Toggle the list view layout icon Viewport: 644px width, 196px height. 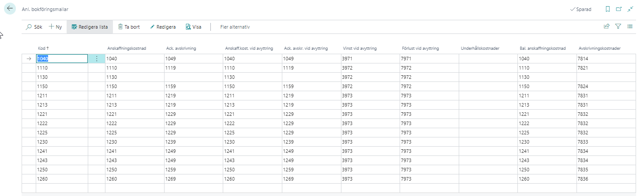(x=630, y=26)
